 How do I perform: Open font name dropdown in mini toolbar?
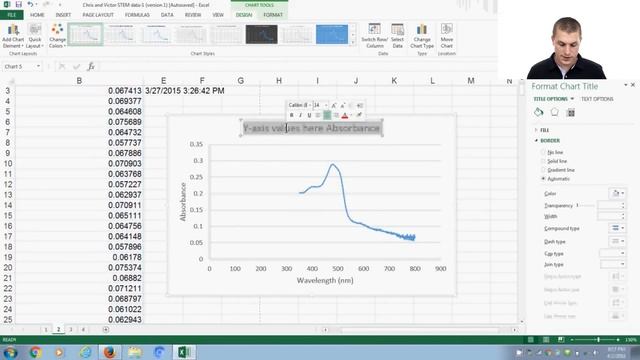[310, 105]
